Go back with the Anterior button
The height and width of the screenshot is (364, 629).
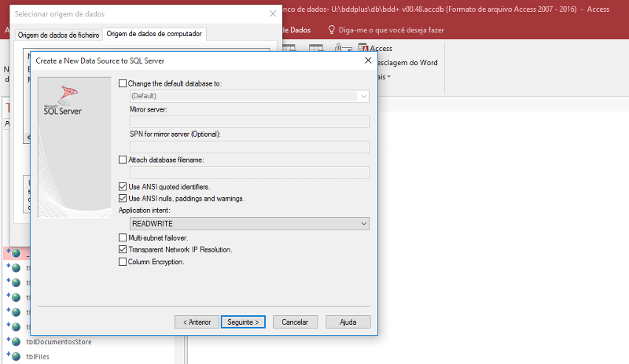[x=197, y=322]
